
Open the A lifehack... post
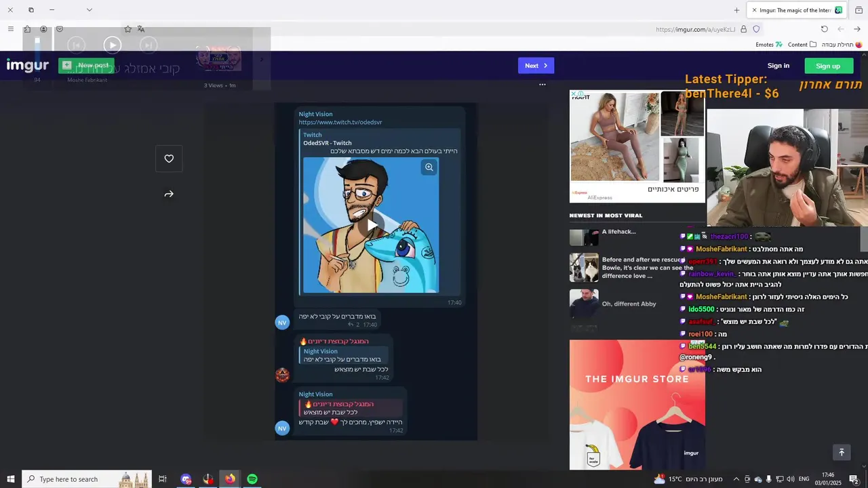618,232
